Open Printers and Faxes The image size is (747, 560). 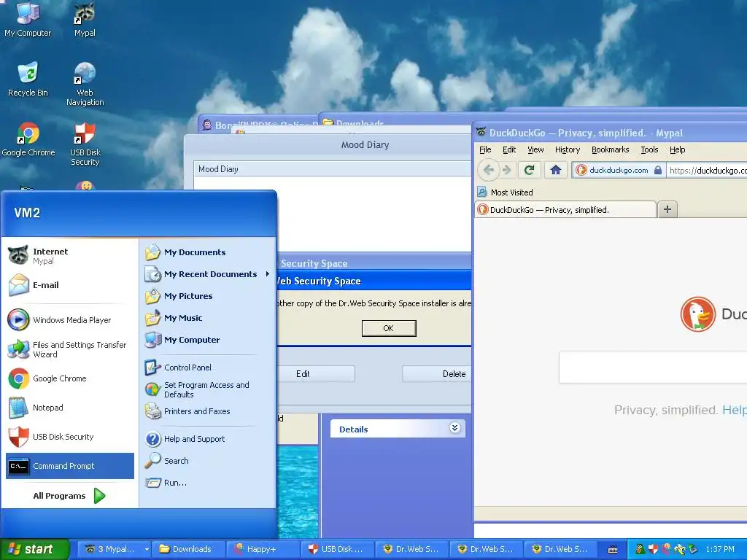point(208,411)
